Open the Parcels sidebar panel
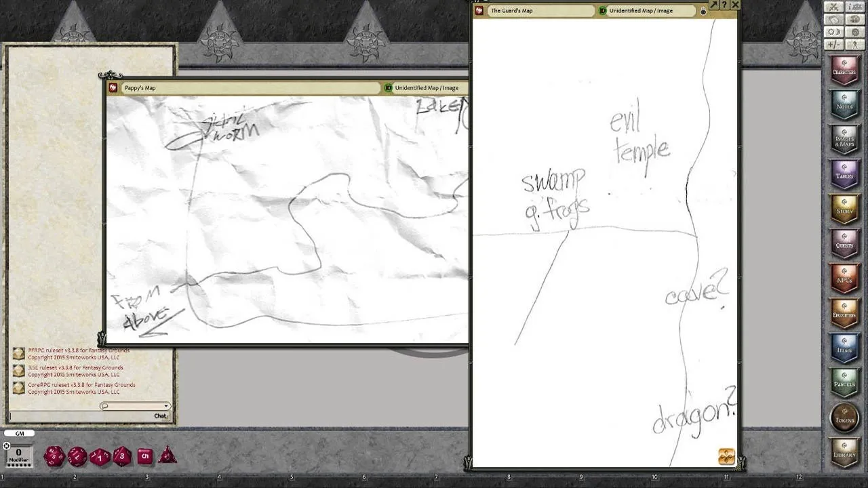Viewport: 868px width, 488px height. [844, 383]
